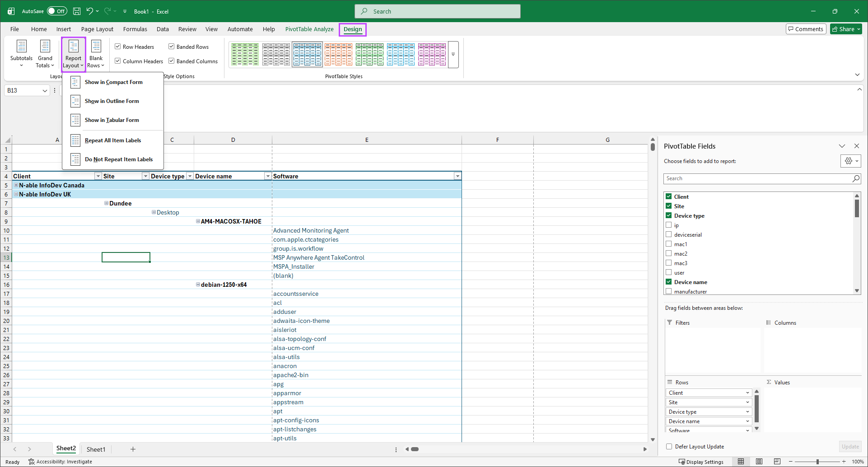Choose Show in Tabular Form
868x467 pixels.
tap(112, 120)
